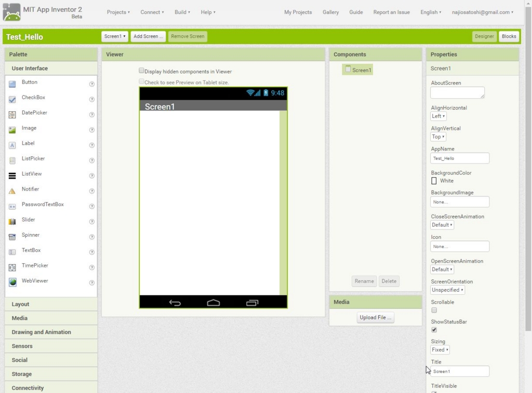
Task: Select the Image component icon
Action: pyautogui.click(x=12, y=130)
